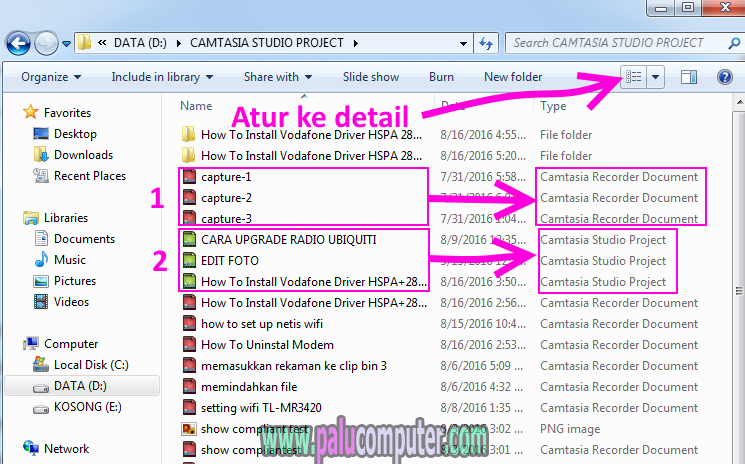Image resolution: width=745 pixels, height=464 pixels.
Task: Open Desktop in the navigation pane
Action: 75,134
